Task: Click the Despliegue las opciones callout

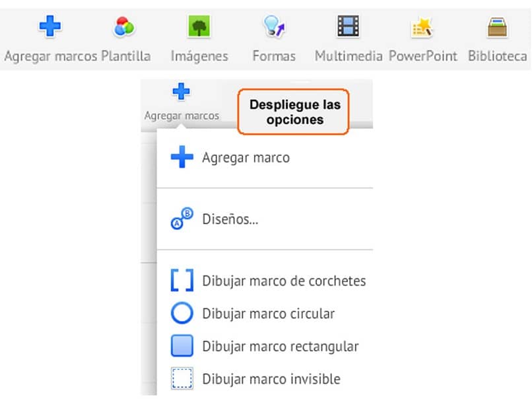Action: 294,112
